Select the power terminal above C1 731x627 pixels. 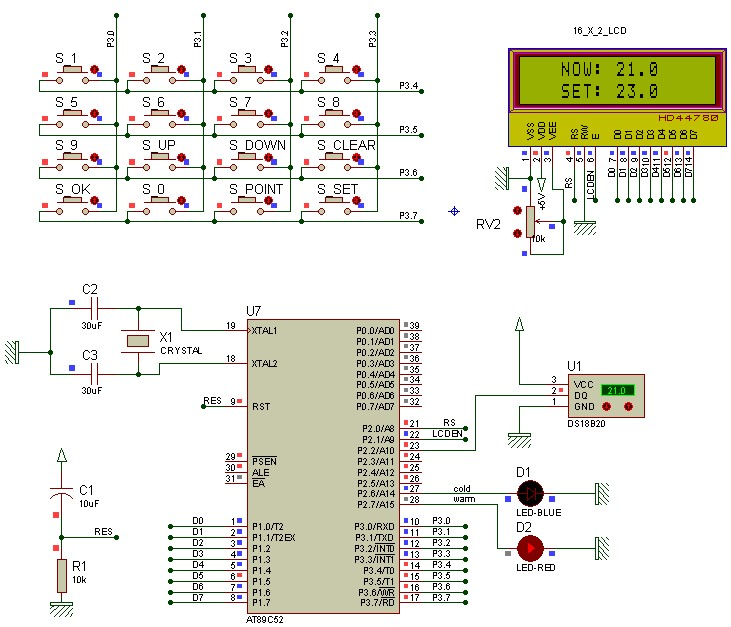(62, 455)
